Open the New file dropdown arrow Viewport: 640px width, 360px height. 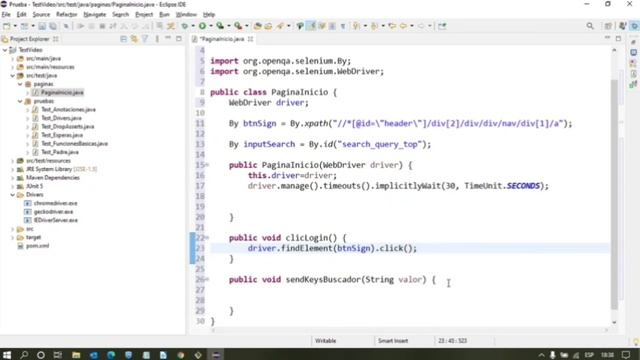click(15, 26)
